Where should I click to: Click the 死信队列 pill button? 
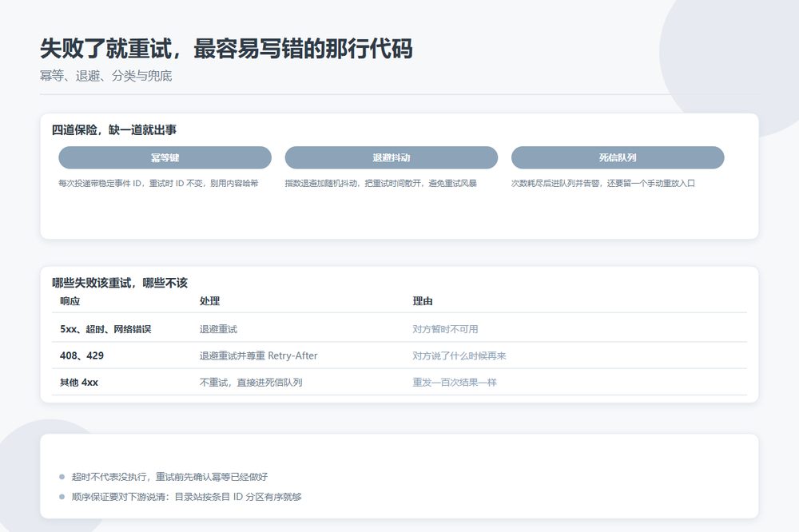pos(618,157)
